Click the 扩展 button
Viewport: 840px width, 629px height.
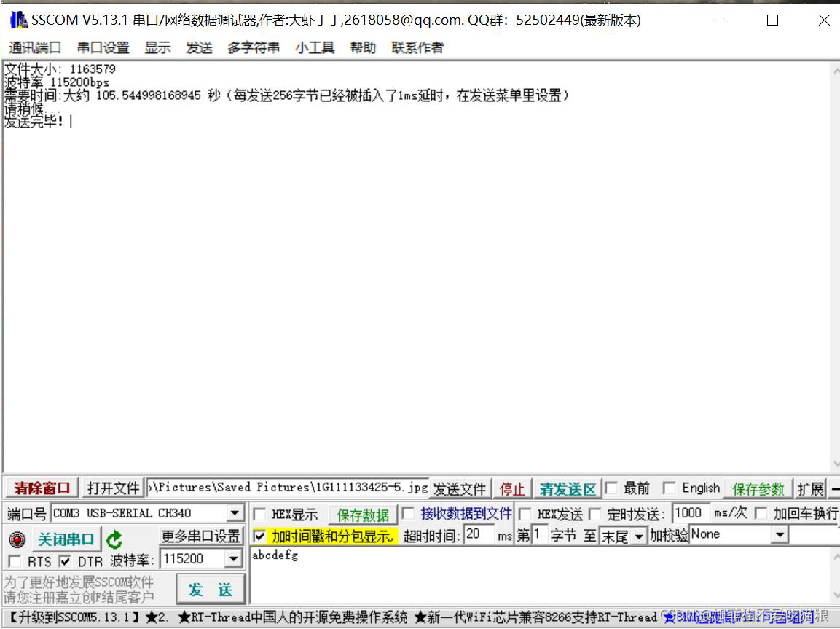point(810,489)
